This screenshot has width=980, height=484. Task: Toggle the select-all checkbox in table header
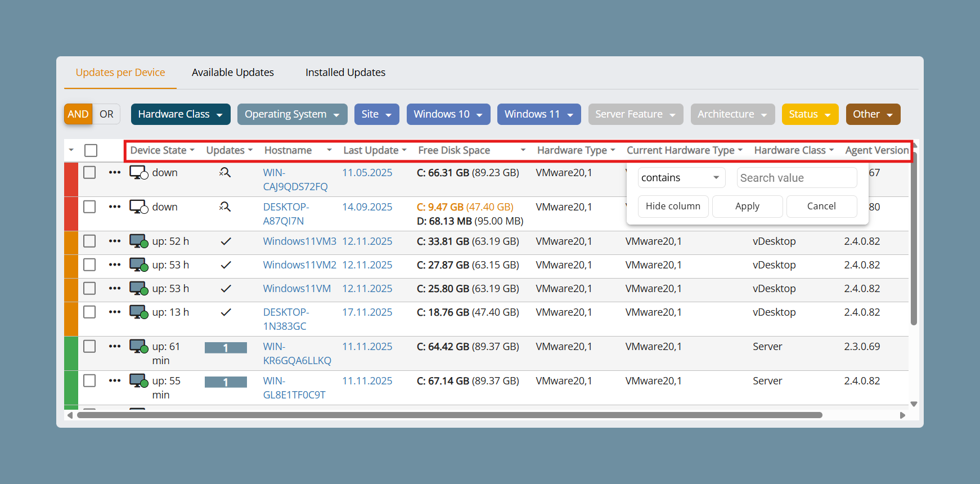pos(91,151)
